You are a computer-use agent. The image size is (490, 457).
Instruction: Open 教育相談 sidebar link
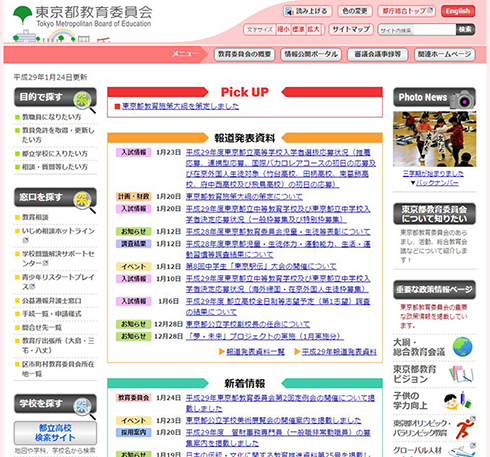(35, 217)
